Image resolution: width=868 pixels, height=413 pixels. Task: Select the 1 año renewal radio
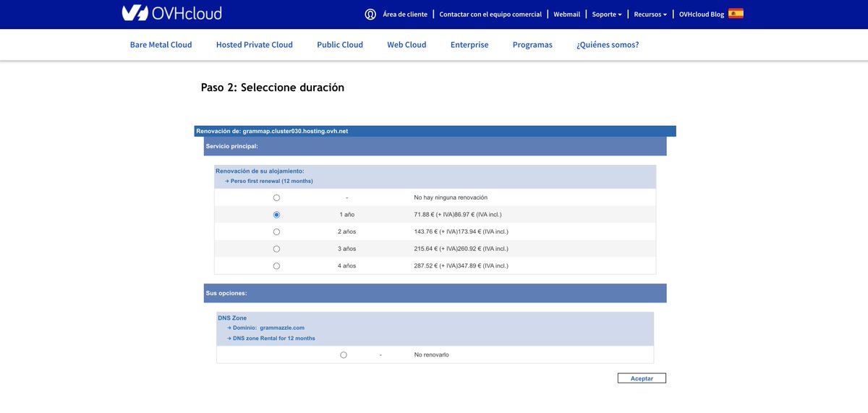point(276,215)
